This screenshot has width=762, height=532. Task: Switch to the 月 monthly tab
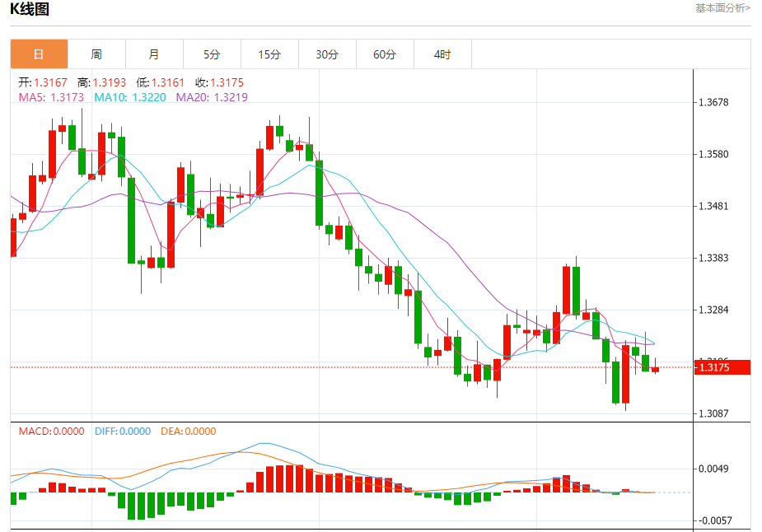click(x=154, y=54)
